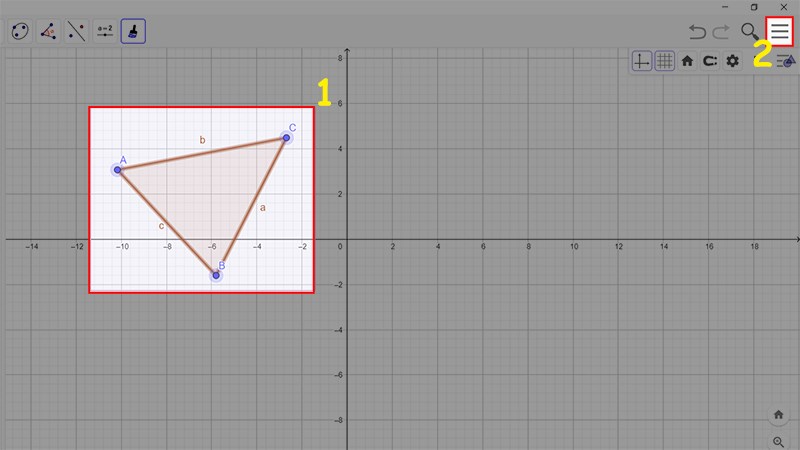Click the segment label c

[161, 226]
